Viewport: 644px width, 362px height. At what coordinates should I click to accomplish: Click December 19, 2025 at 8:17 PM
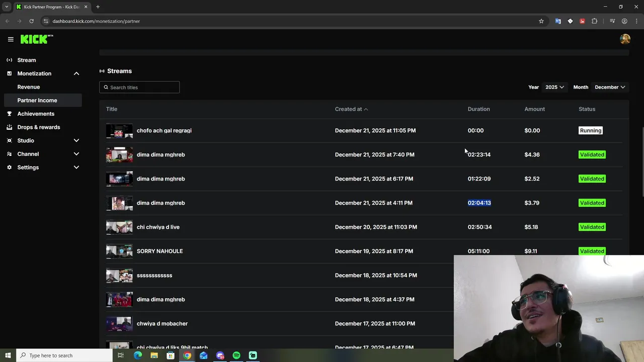point(374,251)
